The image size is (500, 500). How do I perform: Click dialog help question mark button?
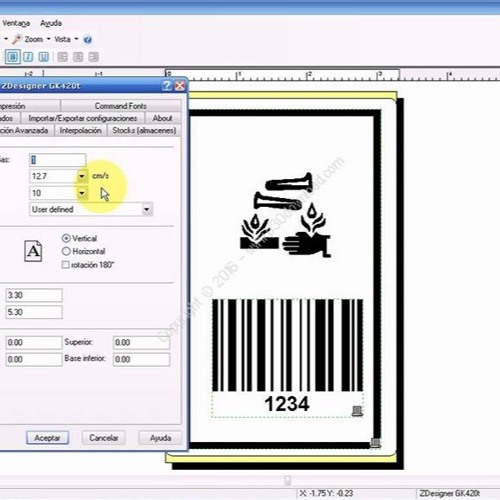click(167, 86)
